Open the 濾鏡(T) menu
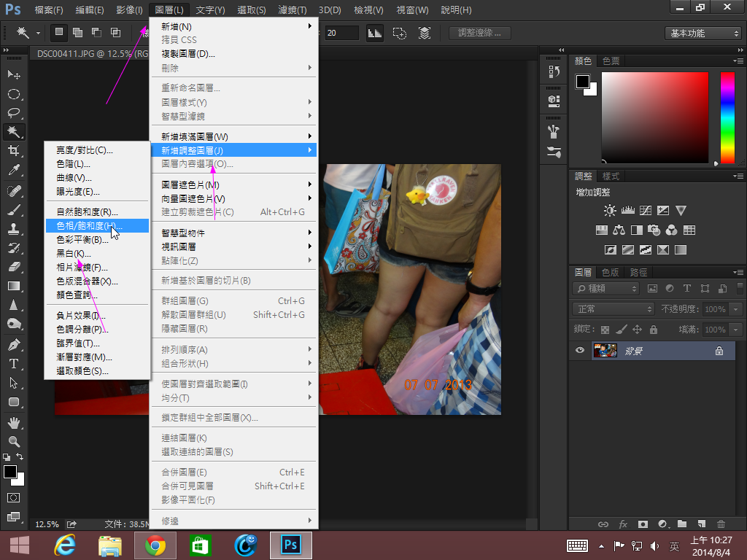Screen dimensions: 747x560 click(x=293, y=9)
